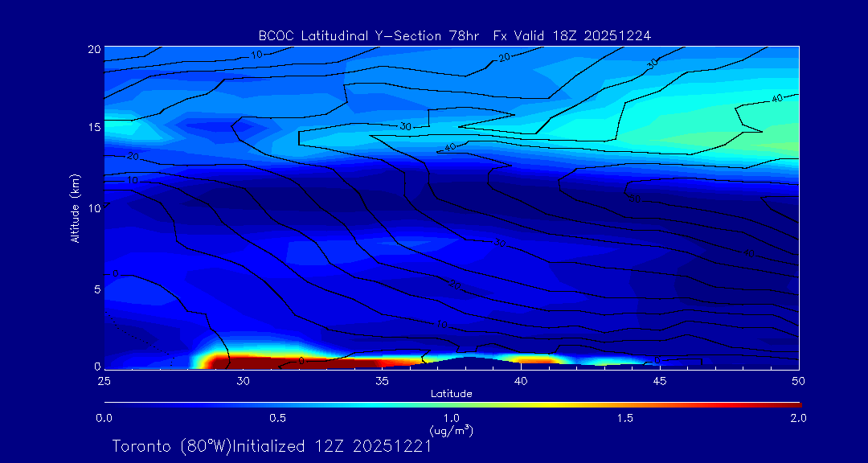Viewport: 868px width, 463px height.
Task: Select the color scale value 1.5
Action: click(x=625, y=418)
